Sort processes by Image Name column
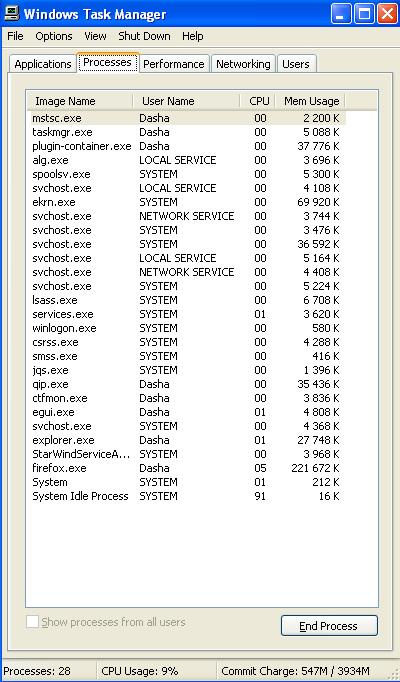The image size is (400, 682). point(79,101)
